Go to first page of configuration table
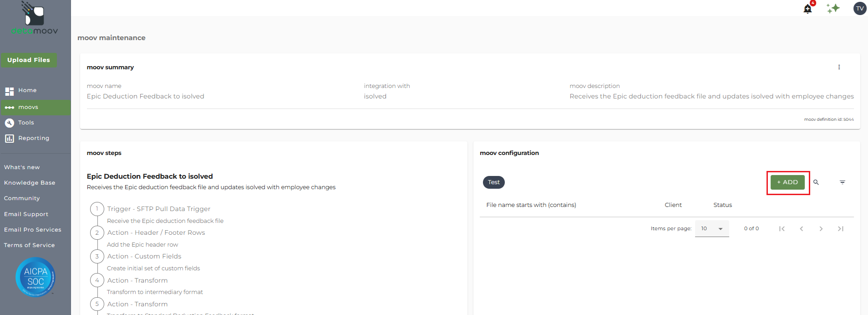The height and width of the screenshot is (315, 868). click(x=782, y=229)
